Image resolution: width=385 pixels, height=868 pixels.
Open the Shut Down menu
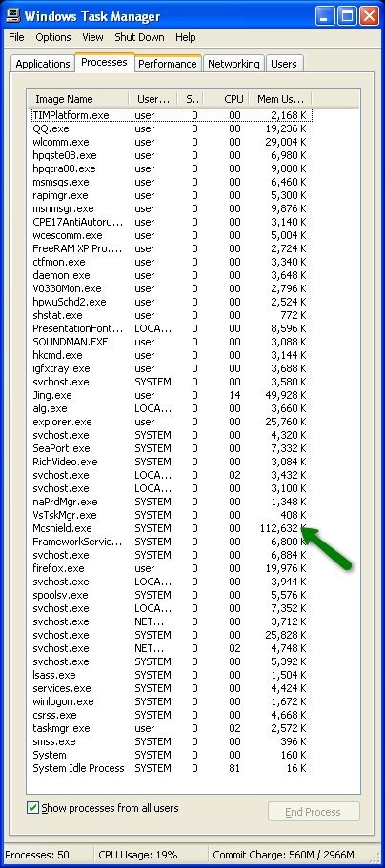pos(139,38)
